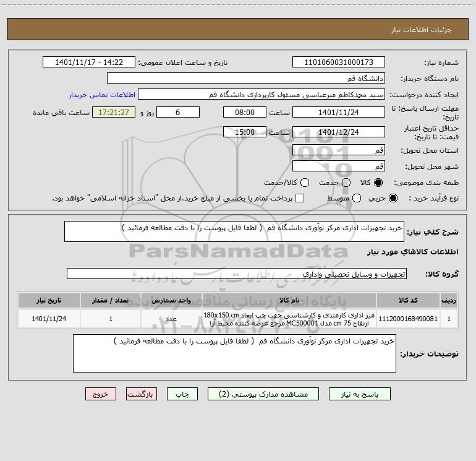Click the اطلاعات کالاهای مورد نیاز section heading
Screen dimensions: 476x461
[412, 252]
